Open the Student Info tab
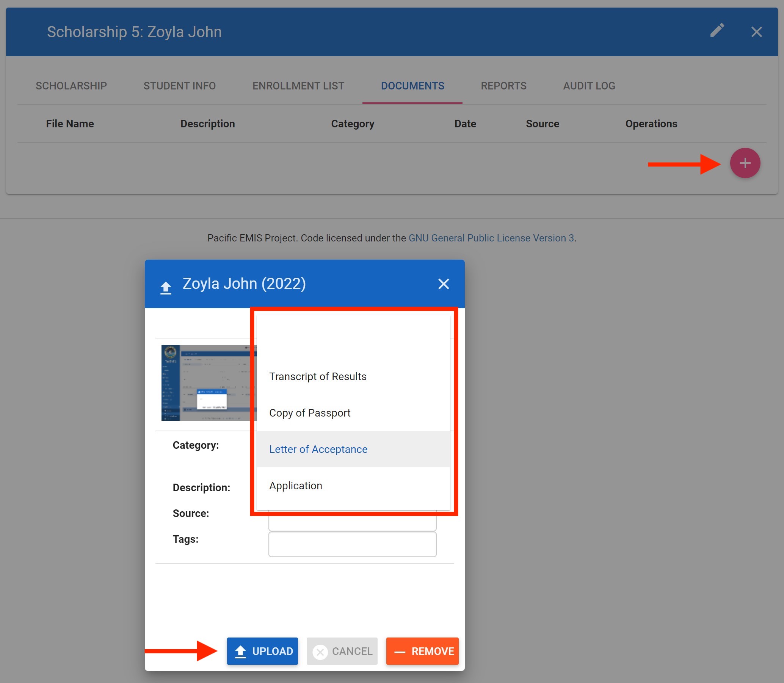784x683 pixels. [180, 86]
